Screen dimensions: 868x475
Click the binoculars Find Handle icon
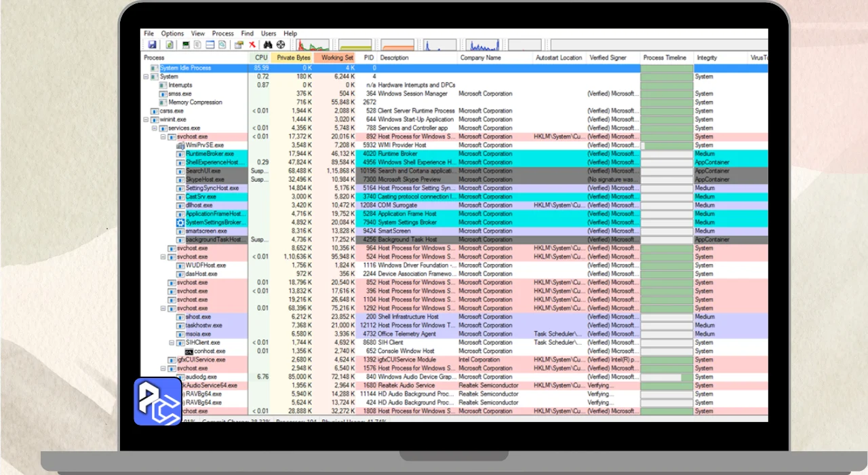point(267,45)
